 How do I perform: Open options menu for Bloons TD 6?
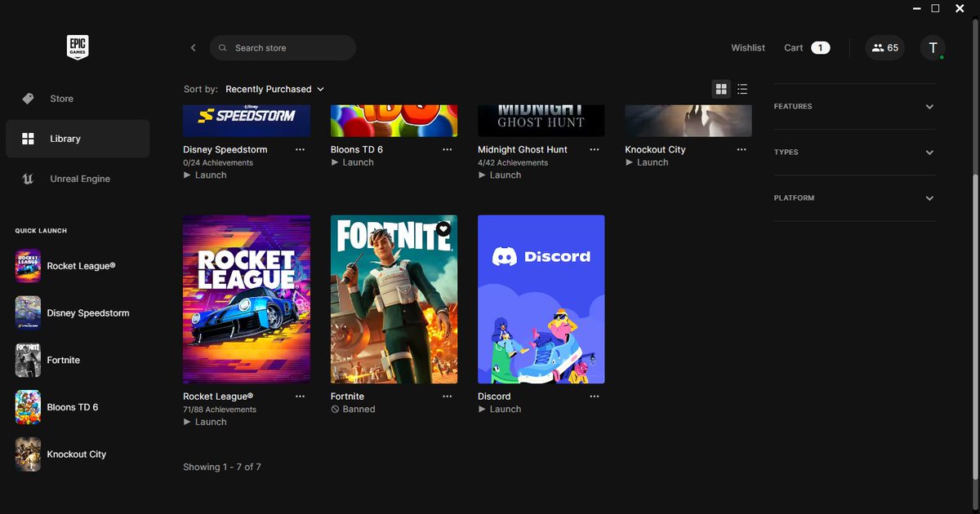[447, 150]
